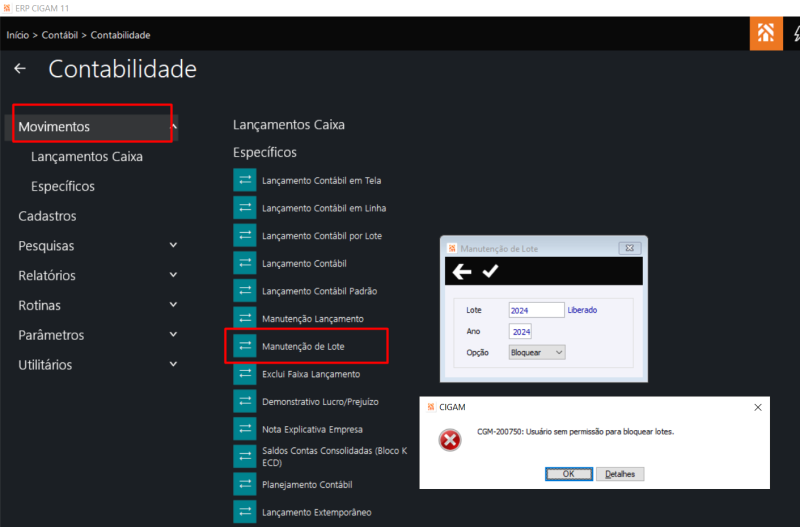The height and width of the screenshot is (527, 800).
Task: Select Relatórios menu item
Action: pyautogui.click(x=47, y=275)
